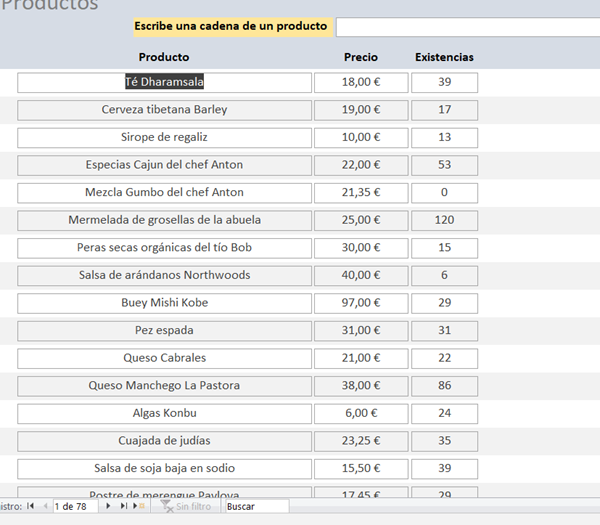Screen dimensions: 600x525
Task: Click the Producto column header
Action: coord(164,57)
